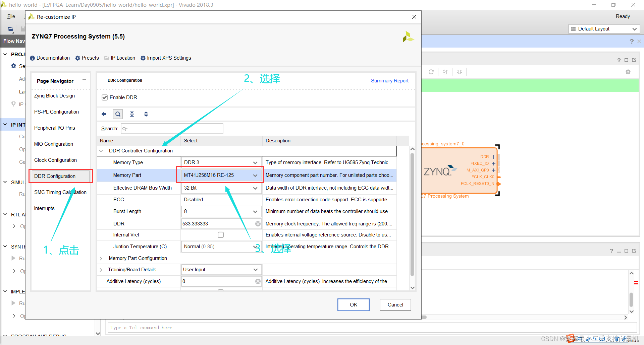Close the Re-customize IP dialog
The width and height of the screenshot is (644, 345).
(414, 17)
